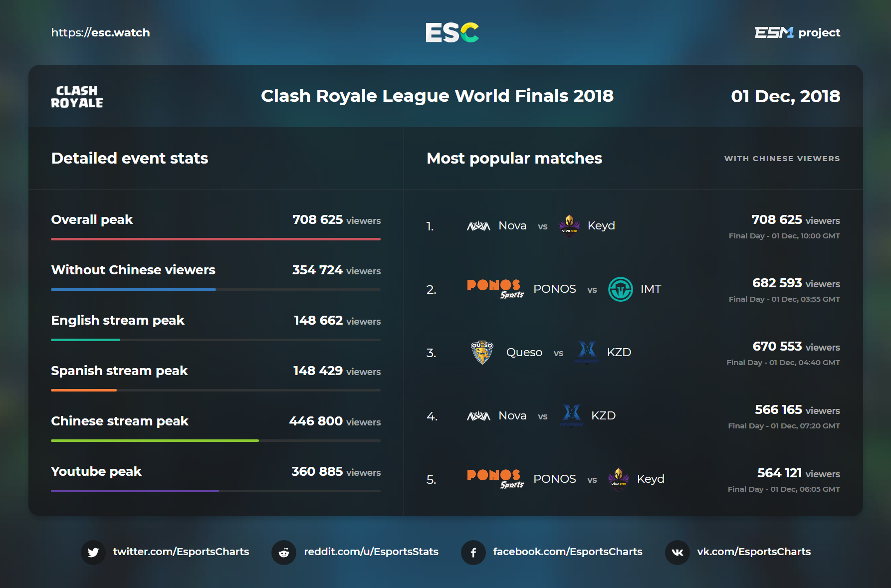Click the Clash Royale logo
Screen dimensions: 891x588
77,97
